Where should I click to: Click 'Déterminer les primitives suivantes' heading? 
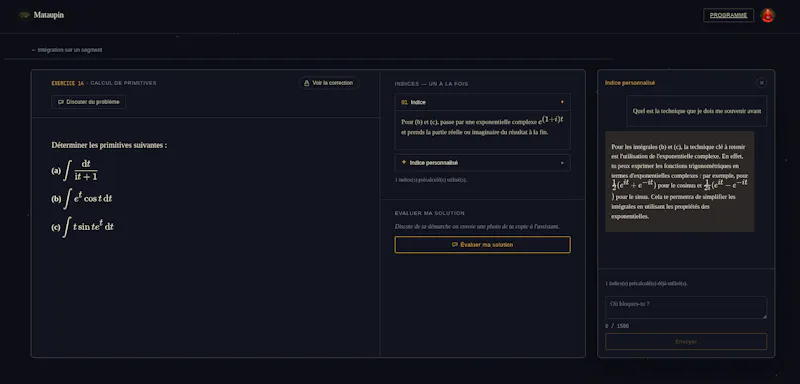[109, 145]
